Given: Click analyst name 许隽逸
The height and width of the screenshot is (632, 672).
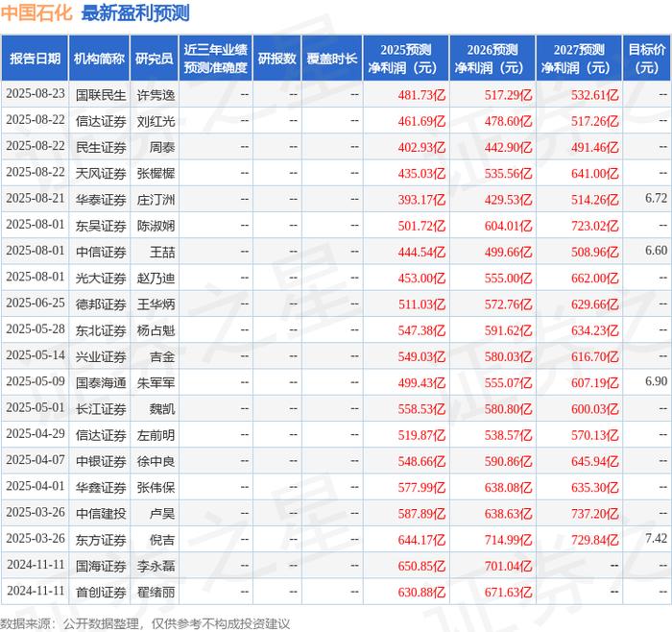Looking at the screenshot, I should pyautogui.click(x=156, y=95).
